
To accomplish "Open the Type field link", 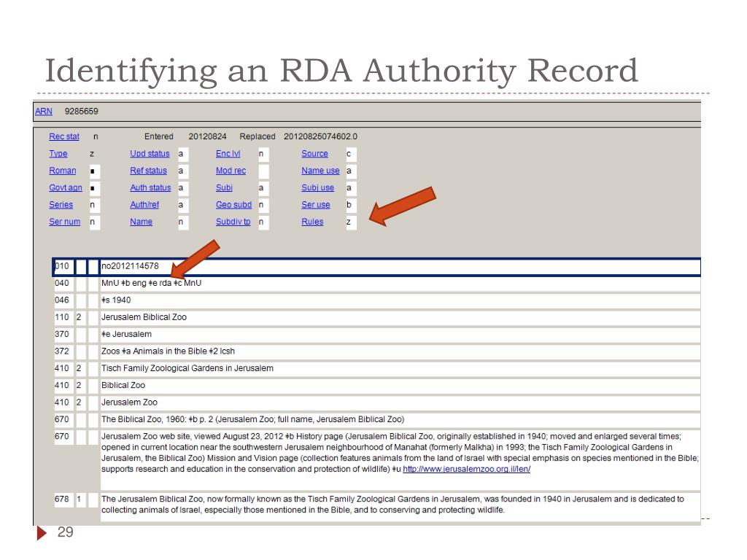I will click(58, 154).
